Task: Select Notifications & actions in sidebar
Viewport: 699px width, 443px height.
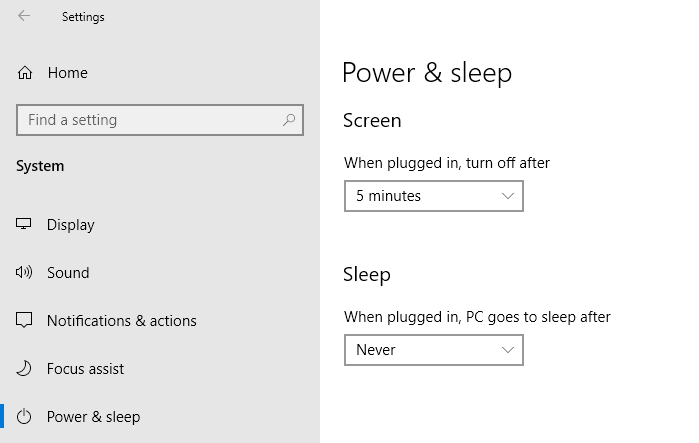Action: [x=121, y=321]
